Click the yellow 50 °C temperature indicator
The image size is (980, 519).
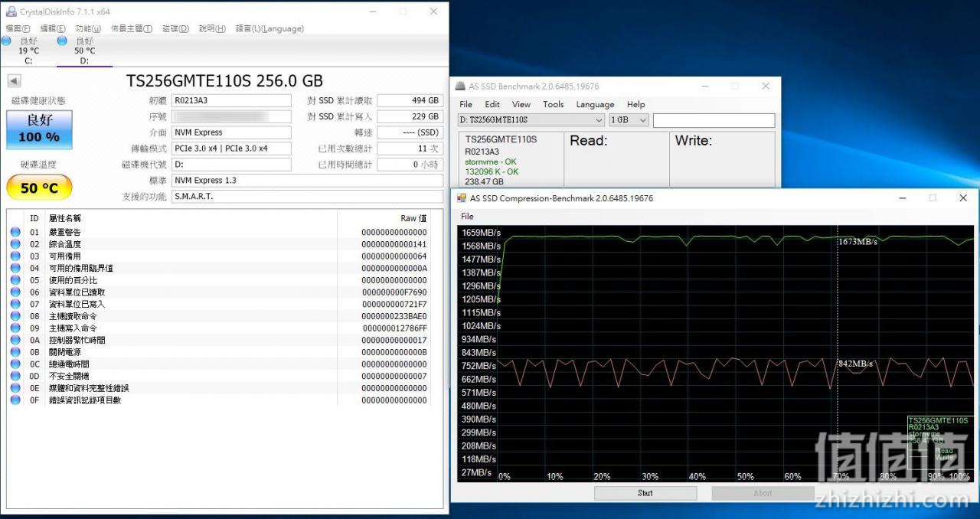[x=39, y=188]
